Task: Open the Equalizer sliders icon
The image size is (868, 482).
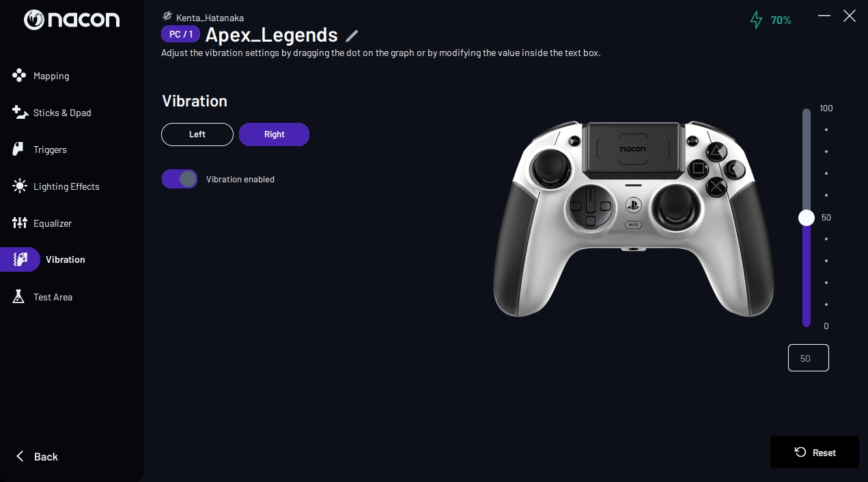Action: (19, 223)
